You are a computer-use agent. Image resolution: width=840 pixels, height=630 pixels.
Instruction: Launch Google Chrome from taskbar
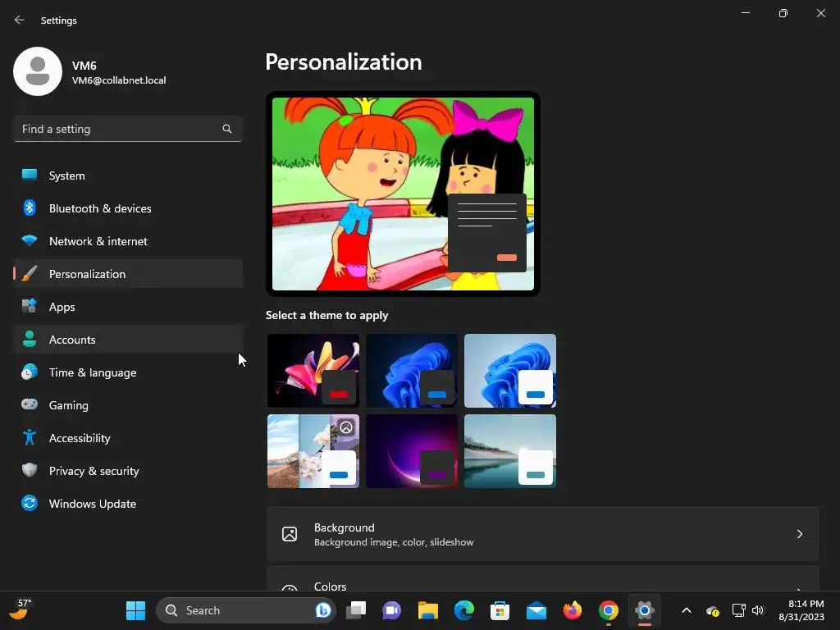pos(609,610)
